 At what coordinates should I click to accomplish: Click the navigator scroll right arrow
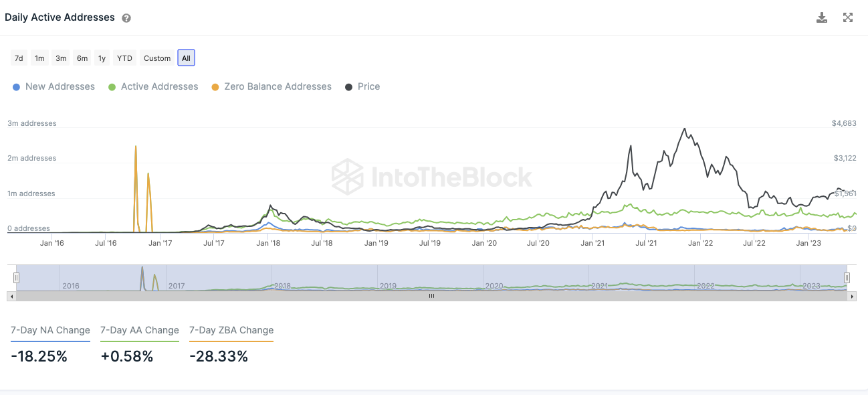[853, 295]
